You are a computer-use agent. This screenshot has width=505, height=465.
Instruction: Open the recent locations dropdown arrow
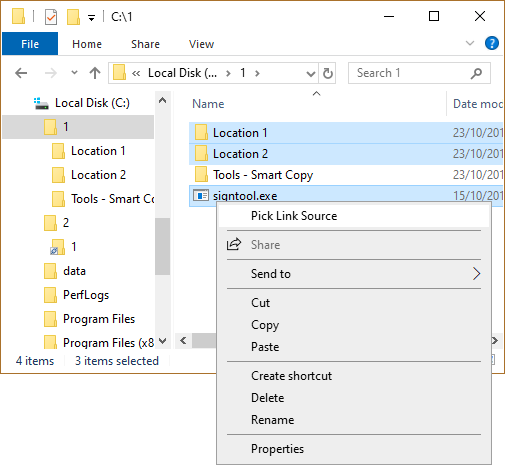74,72
